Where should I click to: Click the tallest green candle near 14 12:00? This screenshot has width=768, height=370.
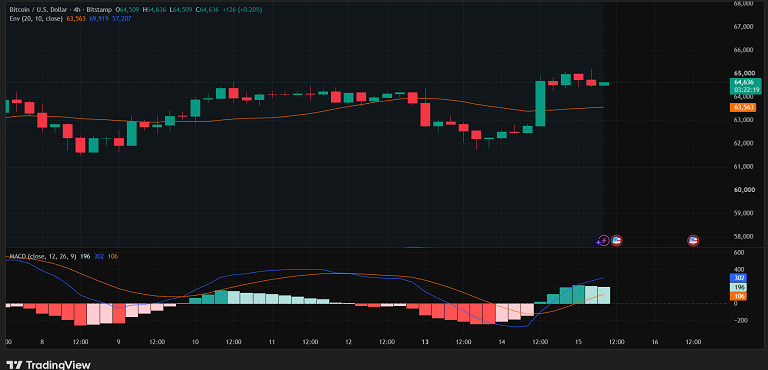pyautogui.click(x=540, y=103)
